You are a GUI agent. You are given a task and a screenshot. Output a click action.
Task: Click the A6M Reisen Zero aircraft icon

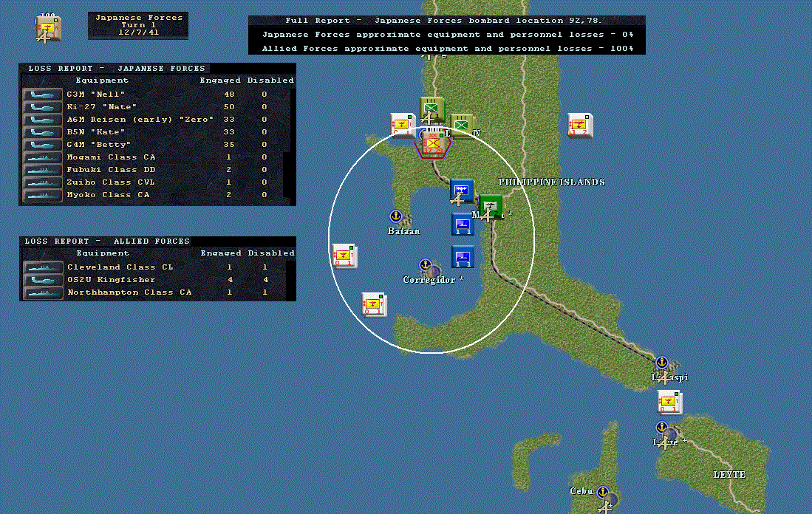coord(42,120)
